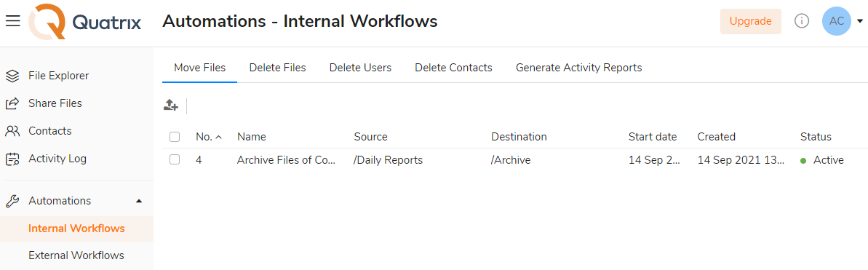The image size is (868, 270).
Task: Open the account dropdown arrow beside AC
Action: [x=860, y=21]
